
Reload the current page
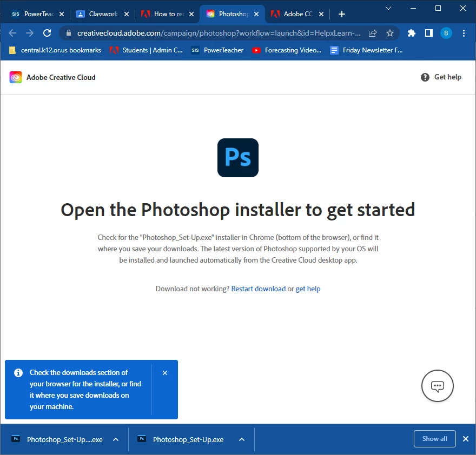point(47,33)
